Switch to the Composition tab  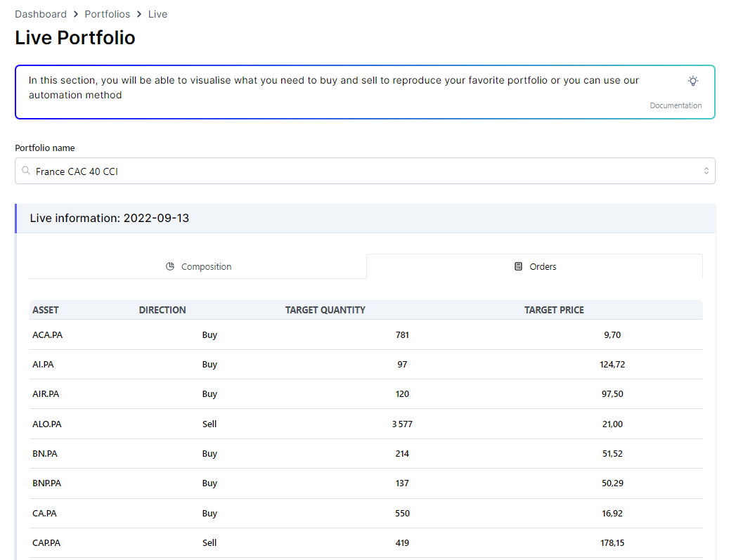click(198, 267)
